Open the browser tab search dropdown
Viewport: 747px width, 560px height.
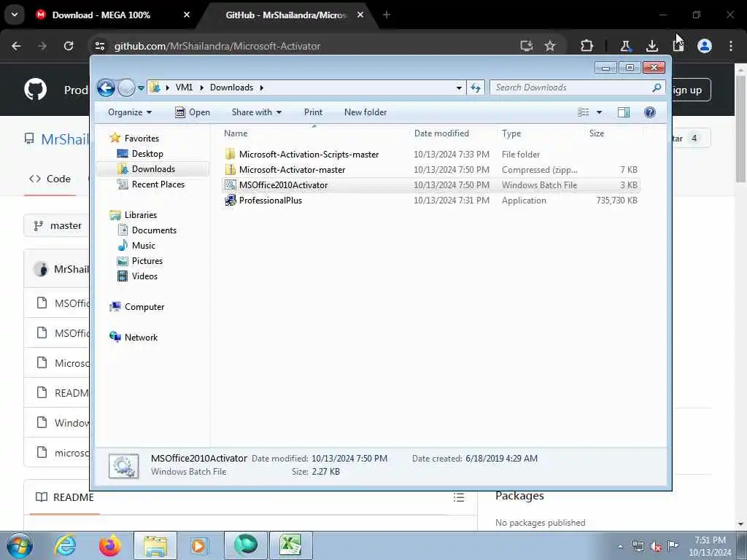pos(15,15)
